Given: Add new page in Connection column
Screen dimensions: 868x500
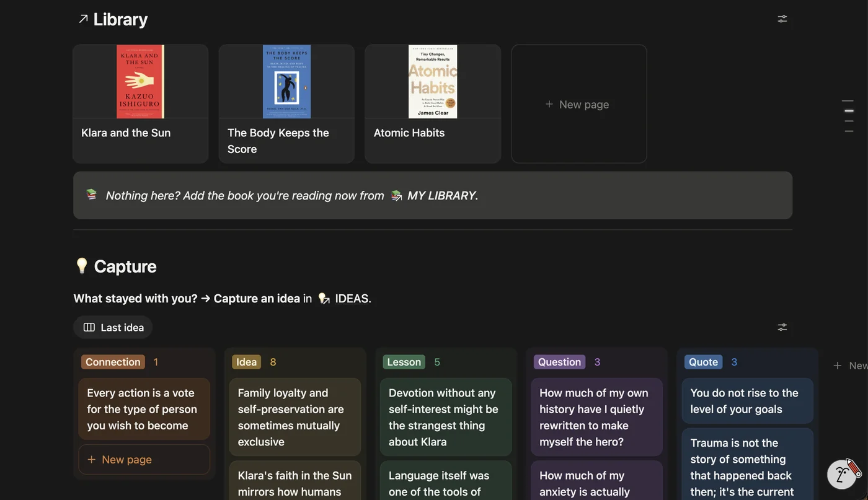Looking at the screenshot, I should [144, 460].
